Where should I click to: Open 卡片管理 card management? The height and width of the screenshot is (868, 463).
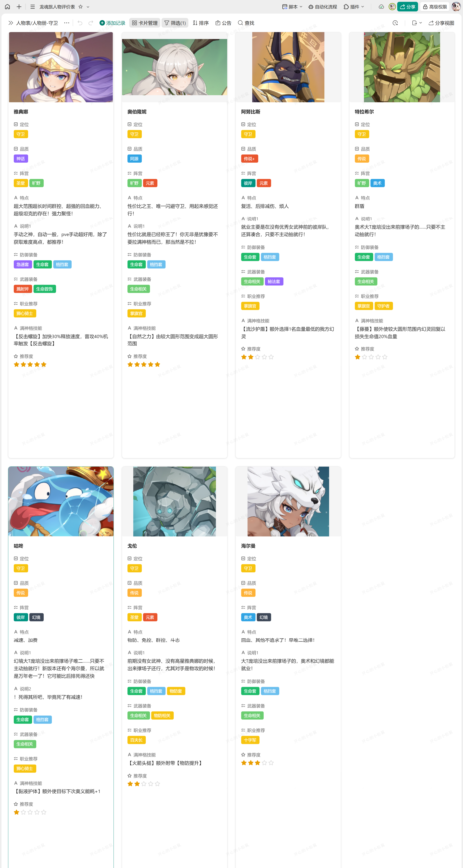144,23
